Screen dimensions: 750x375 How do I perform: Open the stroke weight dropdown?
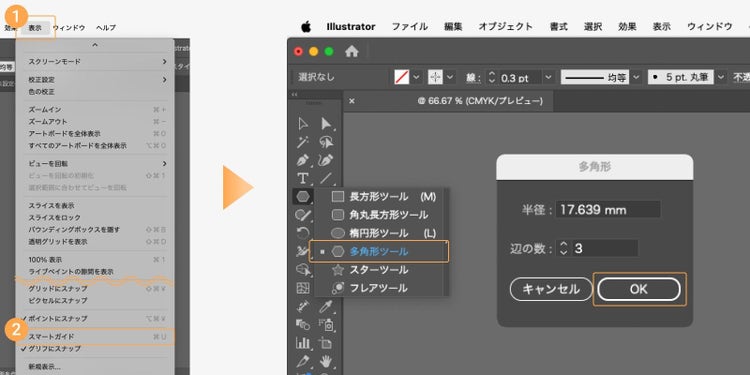(549, 77)
